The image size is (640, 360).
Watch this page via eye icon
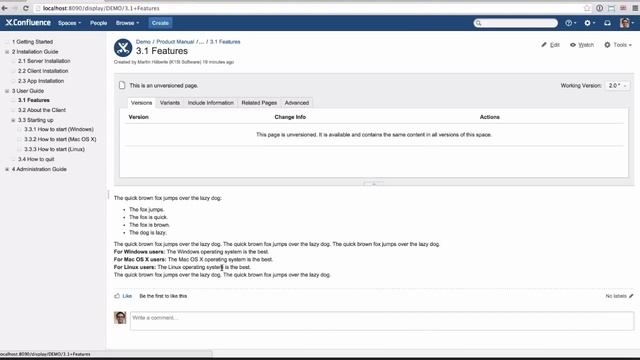582,45
